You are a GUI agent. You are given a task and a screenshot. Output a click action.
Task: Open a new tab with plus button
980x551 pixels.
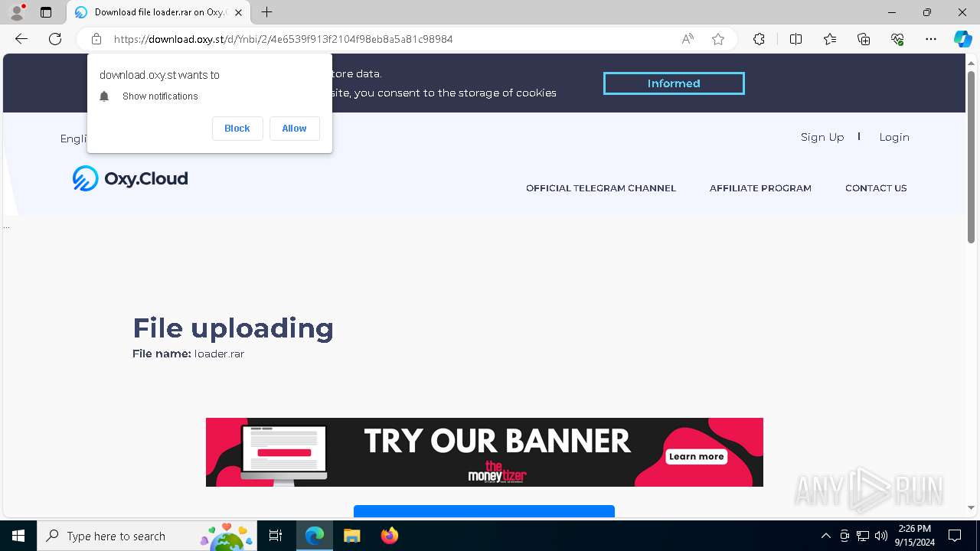266,12
